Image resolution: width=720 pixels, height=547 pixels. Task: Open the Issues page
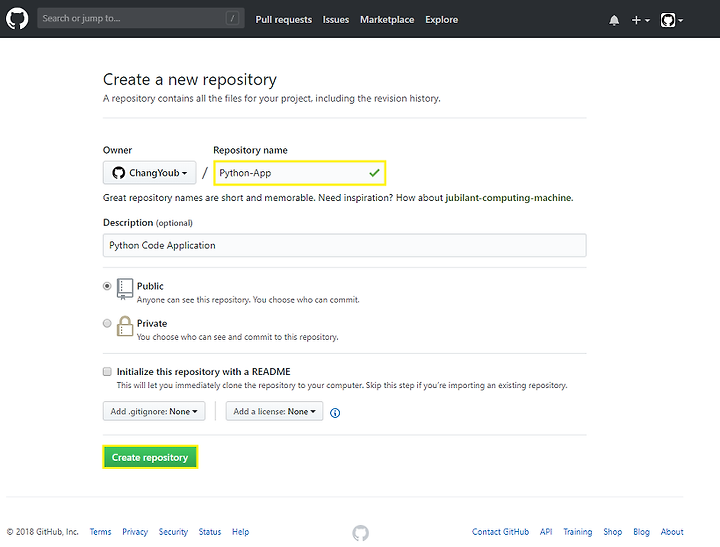click(x=336, y=20)
